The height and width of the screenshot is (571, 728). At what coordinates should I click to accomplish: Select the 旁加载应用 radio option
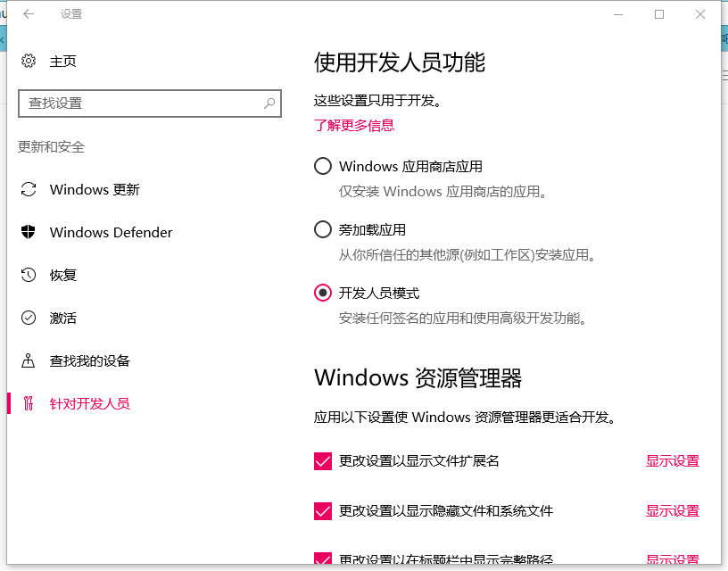[323, 229]
